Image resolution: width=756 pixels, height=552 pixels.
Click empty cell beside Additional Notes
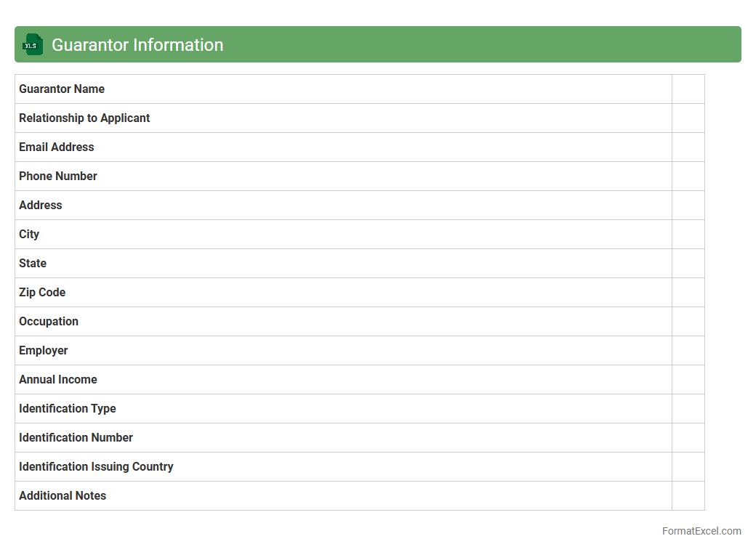688,496
